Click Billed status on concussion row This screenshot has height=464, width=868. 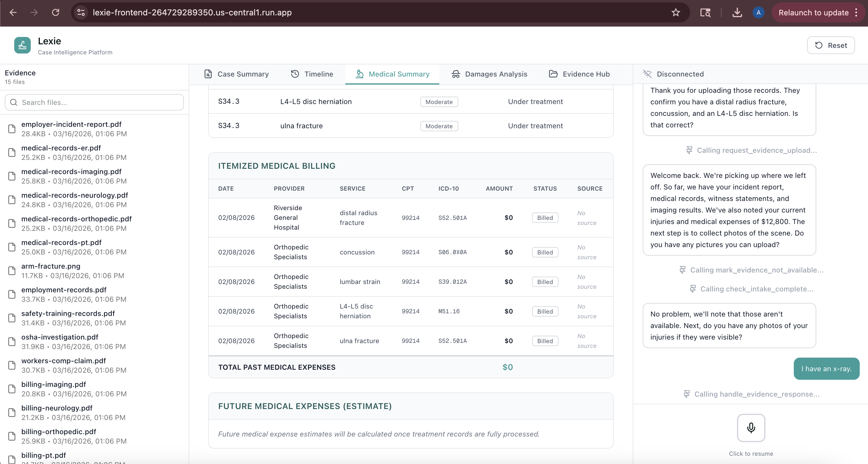point(545,252)
